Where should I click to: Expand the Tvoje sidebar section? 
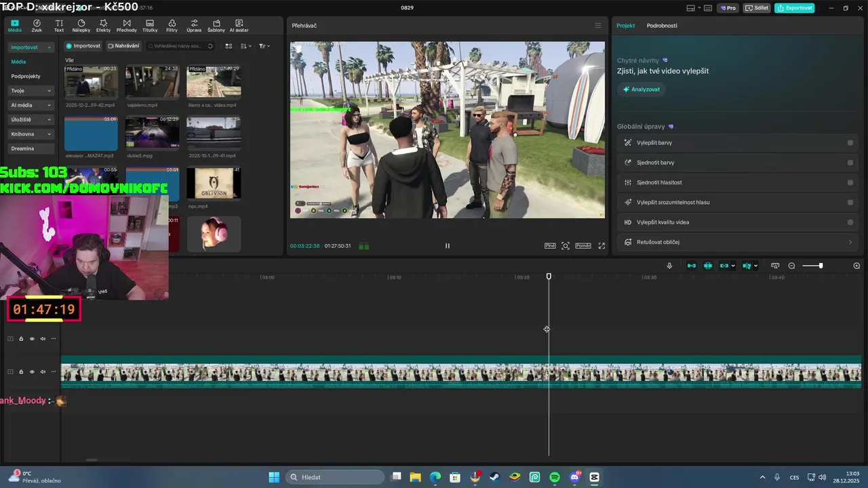click(49, 91)
